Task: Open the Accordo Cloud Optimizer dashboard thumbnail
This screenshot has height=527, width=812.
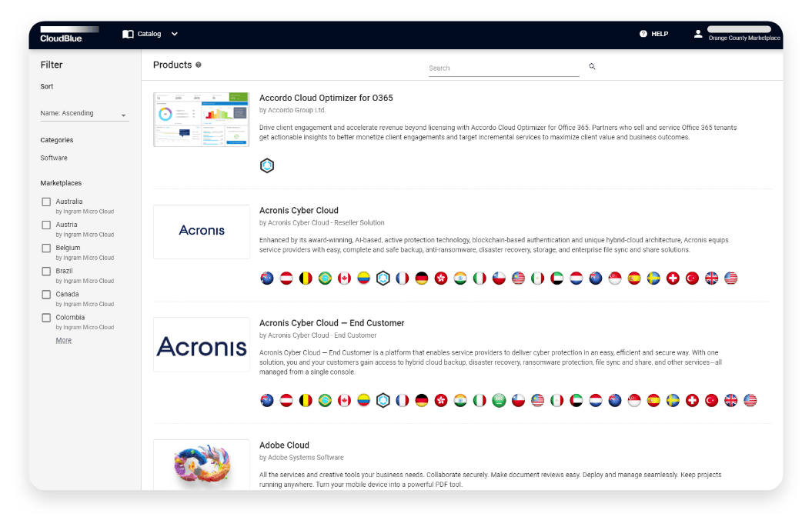Action: coord(202,119)
